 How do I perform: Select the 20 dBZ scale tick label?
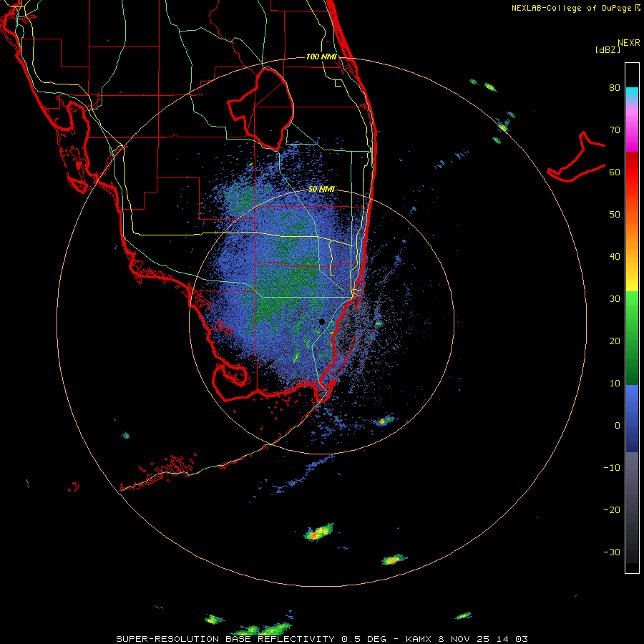coord(615,341)
